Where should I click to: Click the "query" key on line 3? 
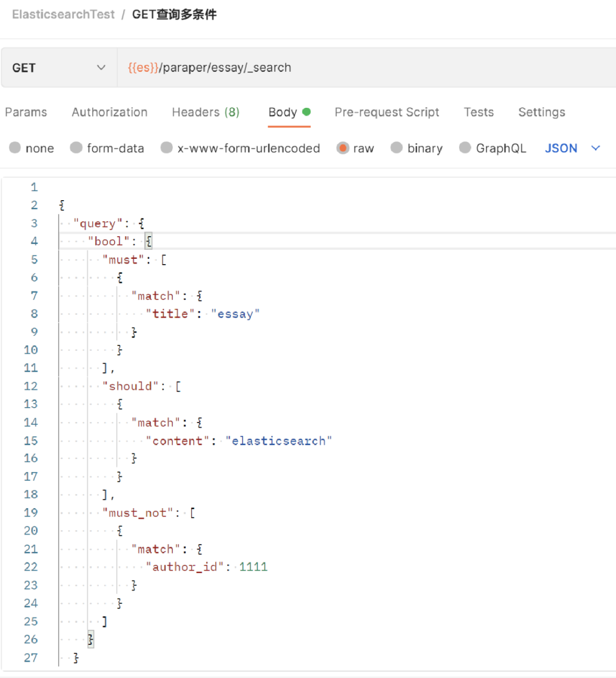coord(98,224)
